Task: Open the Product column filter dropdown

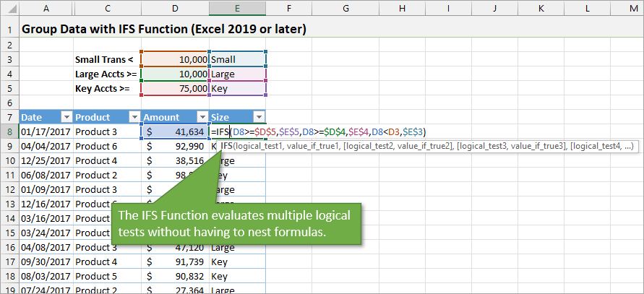Action: [134, 117]
